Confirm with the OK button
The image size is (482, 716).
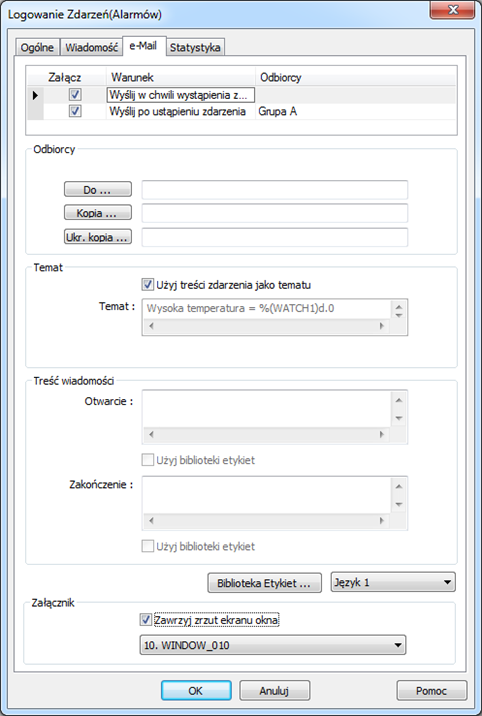tap(196, 690)
